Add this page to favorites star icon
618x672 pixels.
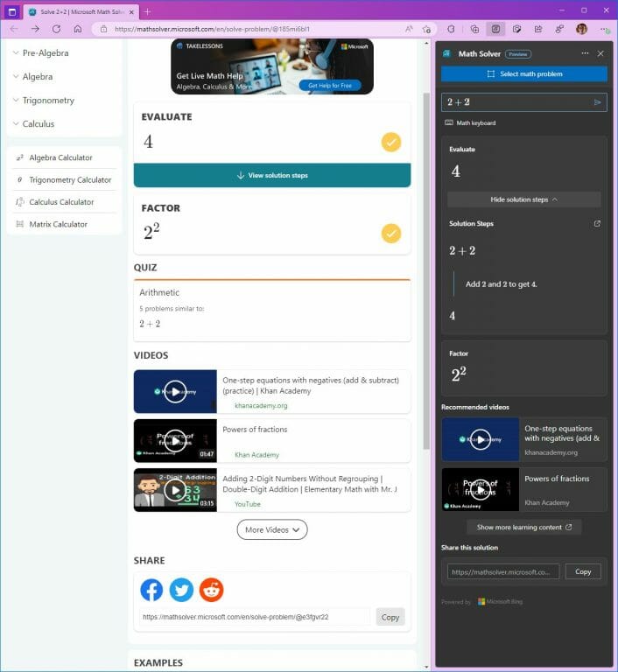426,29
